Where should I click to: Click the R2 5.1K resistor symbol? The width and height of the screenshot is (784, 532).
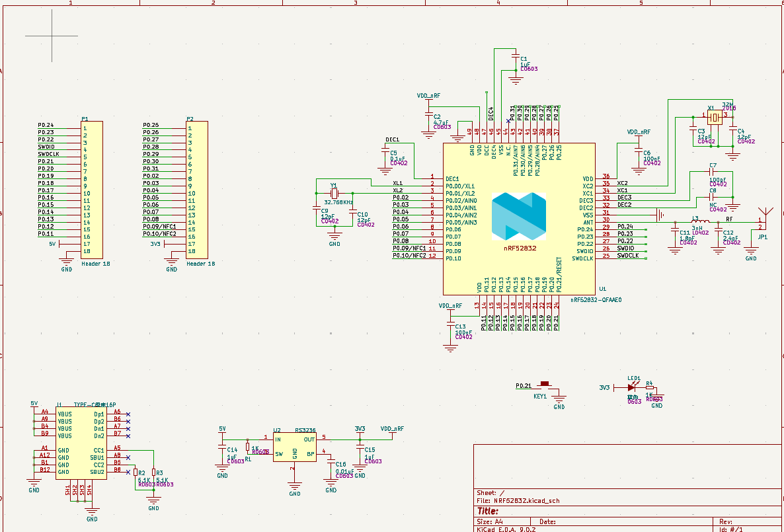(x=136, y=472)
